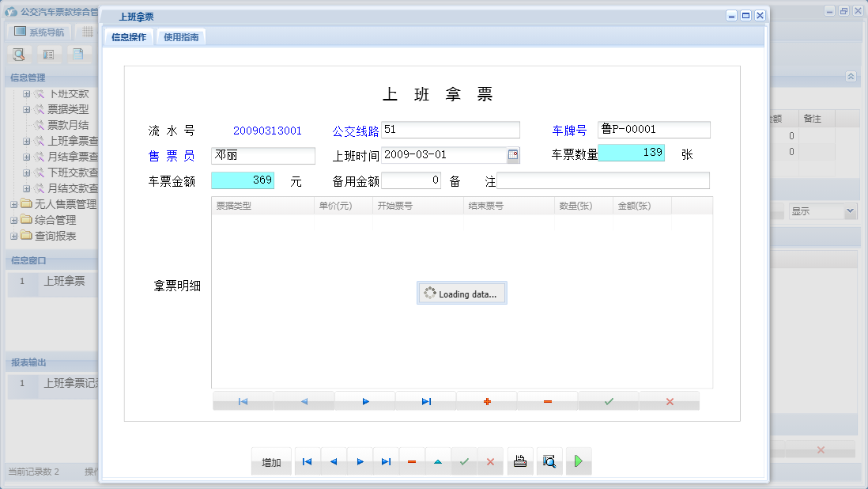Add a detail row with red plus icon
The height and width of the screenshot is (489, 868).
pyautogui.click(x=487, y=401)
